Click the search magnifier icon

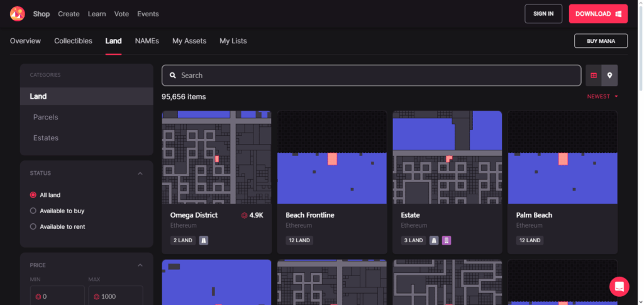click(173, 75)
